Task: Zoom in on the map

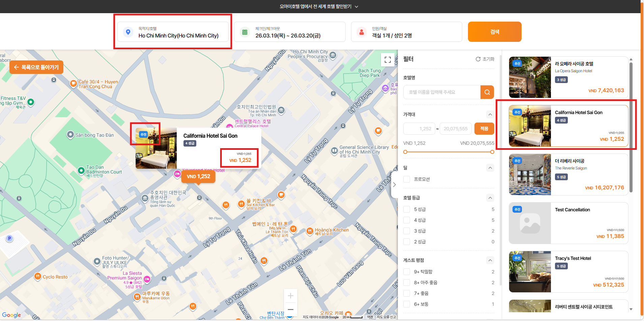Action: (290, 296)
